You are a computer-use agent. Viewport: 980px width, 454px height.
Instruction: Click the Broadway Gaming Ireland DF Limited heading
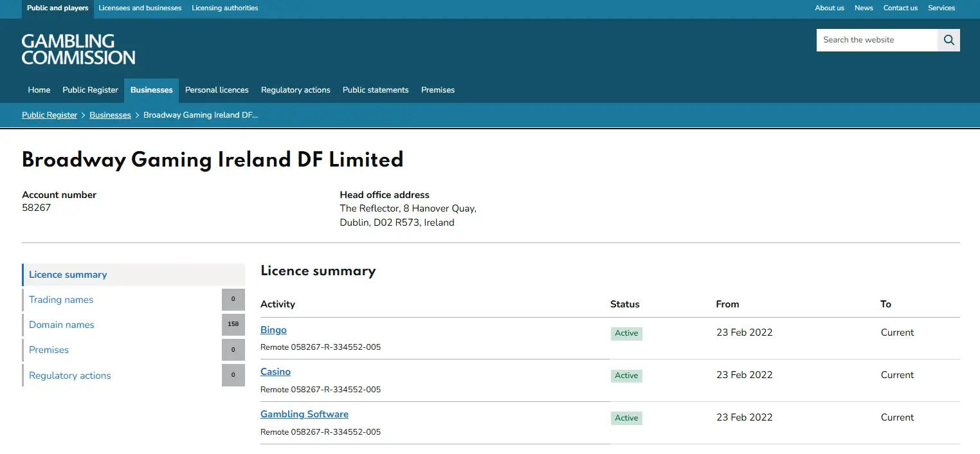pyautogui.click(x=213, y=159)
